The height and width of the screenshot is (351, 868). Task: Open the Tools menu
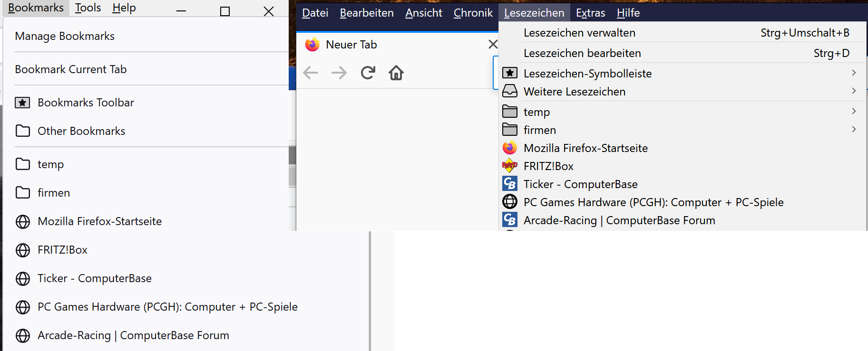tap(88, 8)
